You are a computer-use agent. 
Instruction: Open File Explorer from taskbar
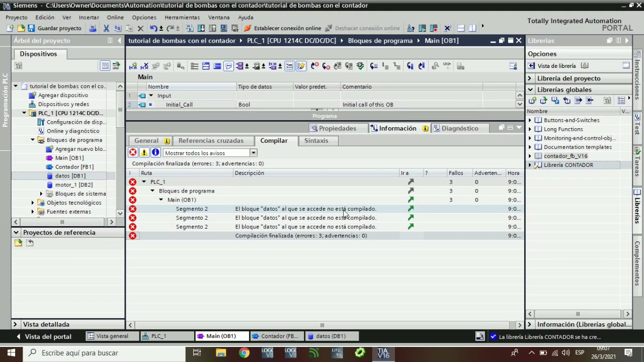pos(221,353)
